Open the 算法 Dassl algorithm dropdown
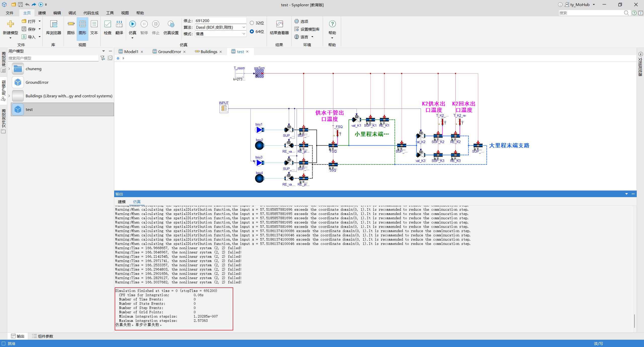The height and width of the screenshot is (347, 644). click(221, 27)
